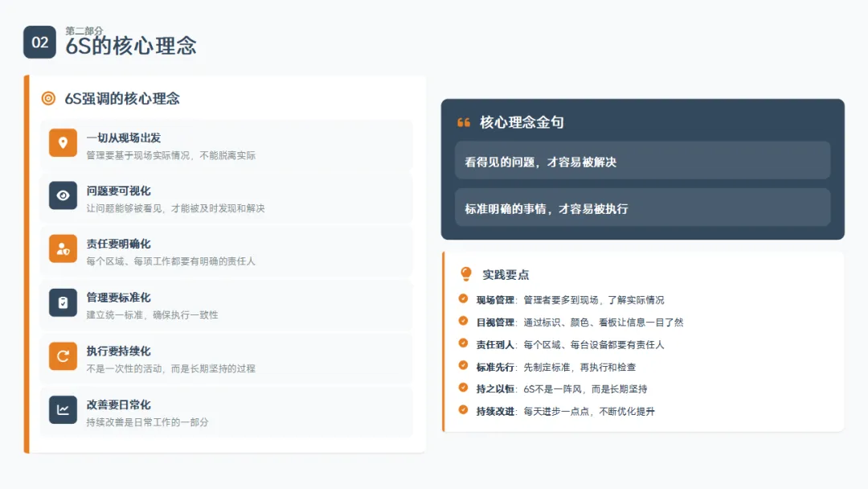This screenshot has width=868, height=489.
Task: Click the eye icon for 问题要可视化
Action: 63,195
